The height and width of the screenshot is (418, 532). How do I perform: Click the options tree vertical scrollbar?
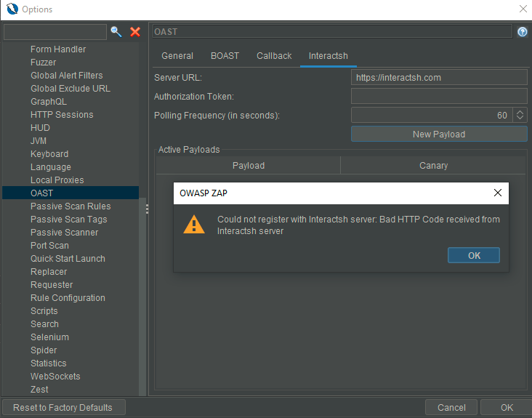pyautogui.click(x=142, y=297)
